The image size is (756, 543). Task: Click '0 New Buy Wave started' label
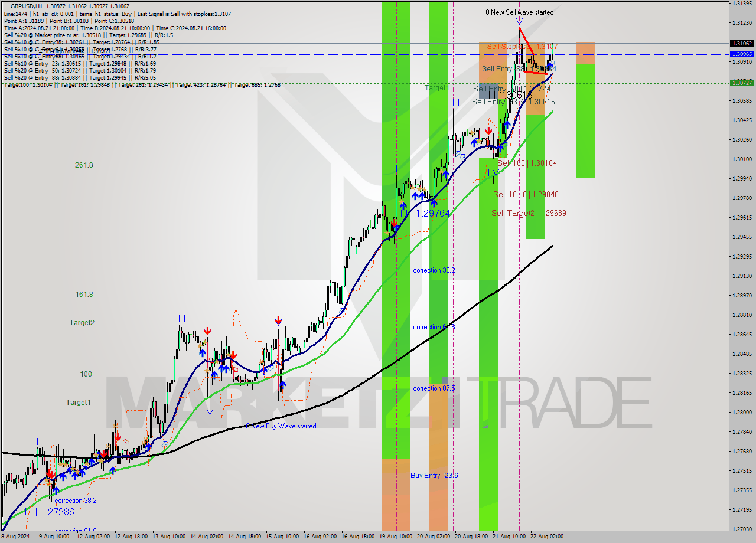[281, 426]
